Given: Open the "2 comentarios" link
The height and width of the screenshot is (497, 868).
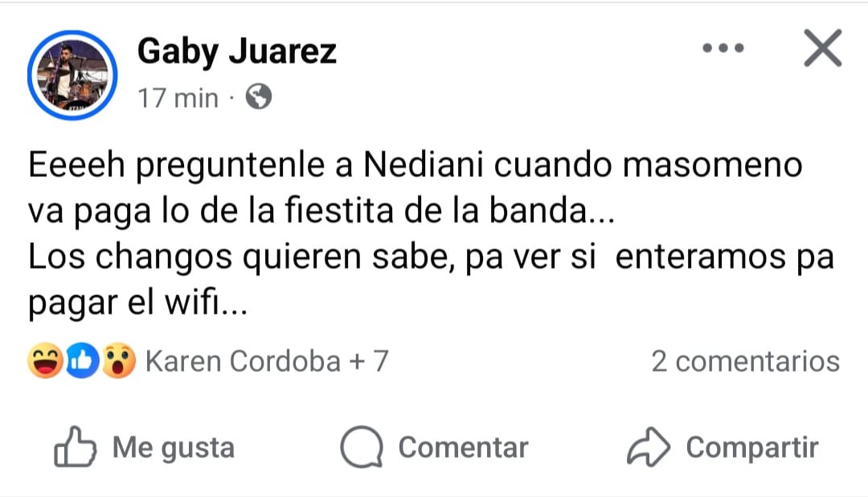Looking at the screenshot, I should pos(745,362).
